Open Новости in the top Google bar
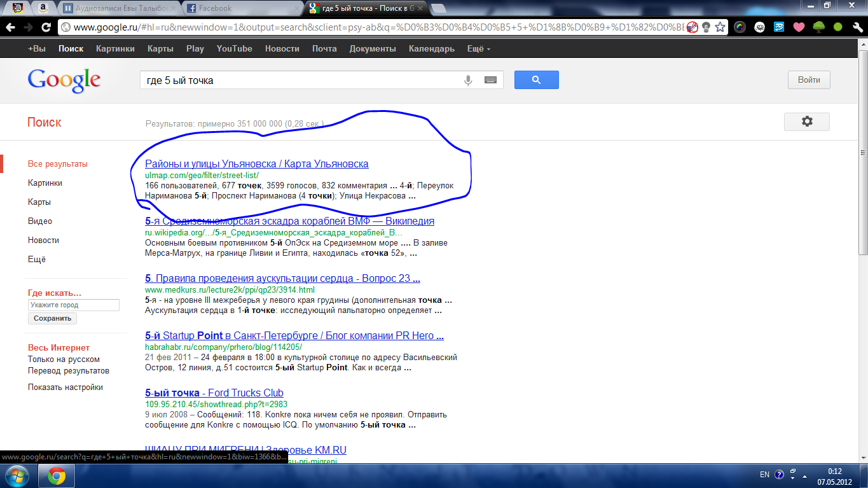Screen dimensions: 868x488 (x=282, y=48)
